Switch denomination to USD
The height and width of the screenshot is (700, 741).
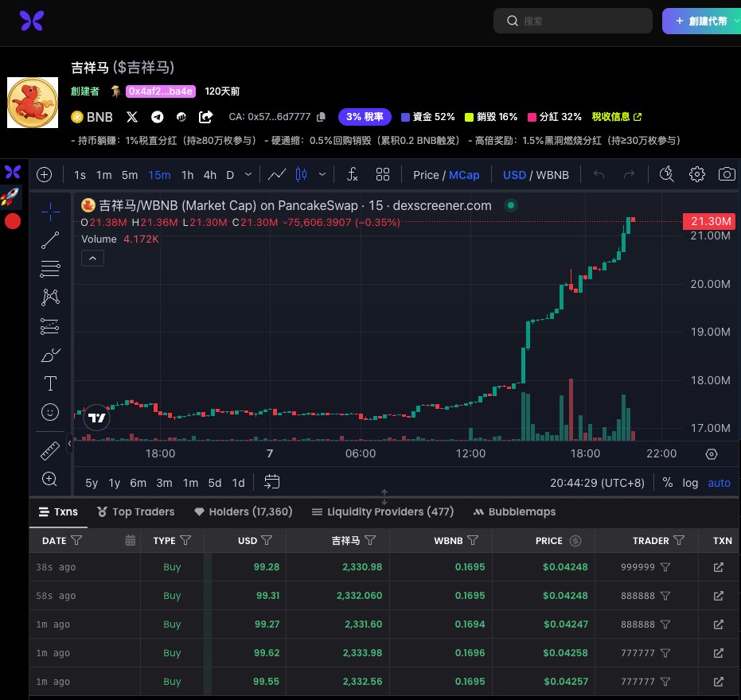(514, 175)
